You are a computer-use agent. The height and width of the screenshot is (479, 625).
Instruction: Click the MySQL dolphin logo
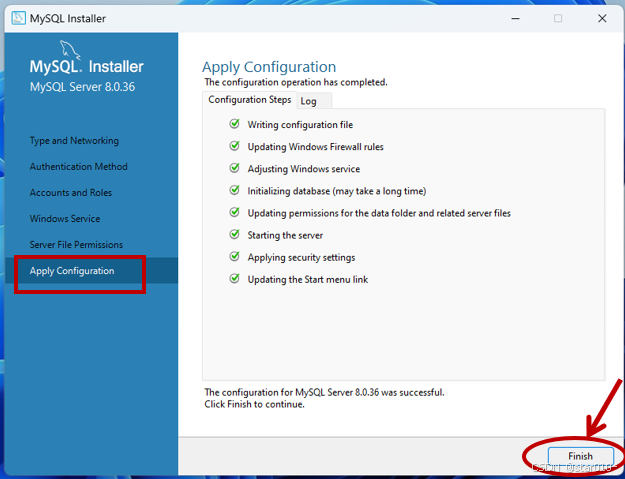pos(70,49)
